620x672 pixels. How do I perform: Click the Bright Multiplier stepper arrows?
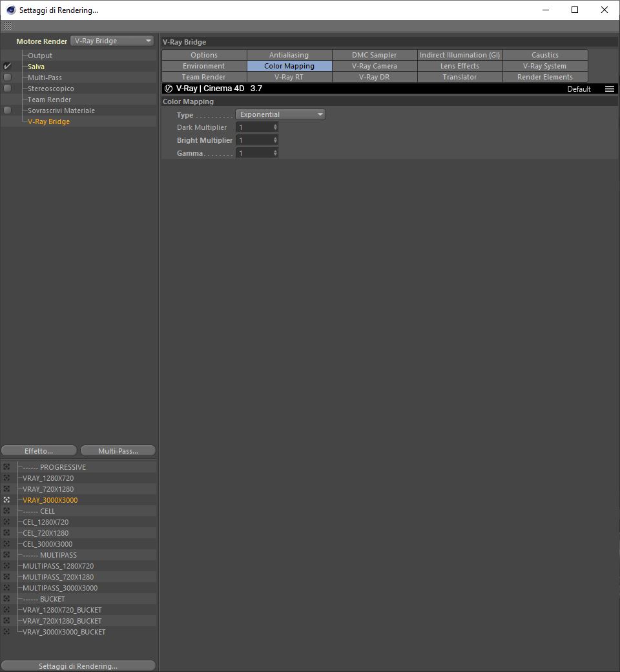point(275,140)
